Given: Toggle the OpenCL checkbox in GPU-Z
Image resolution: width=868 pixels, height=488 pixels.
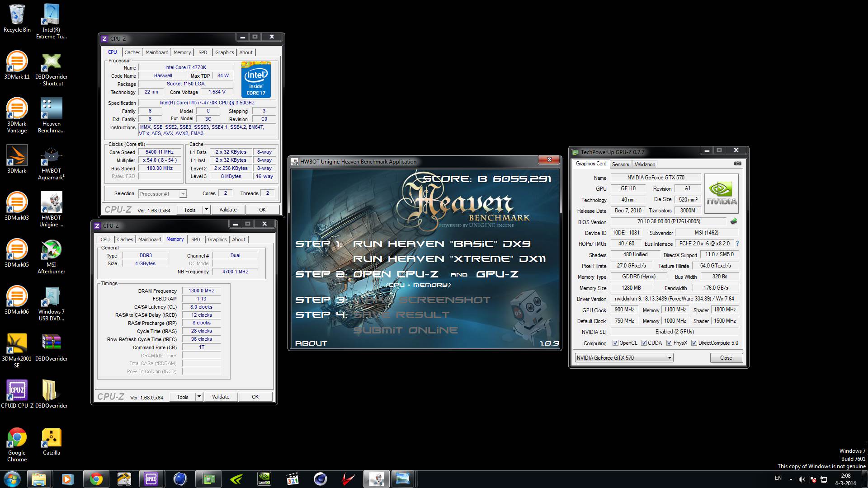Looking at the screenshot, I should [615, 343].
